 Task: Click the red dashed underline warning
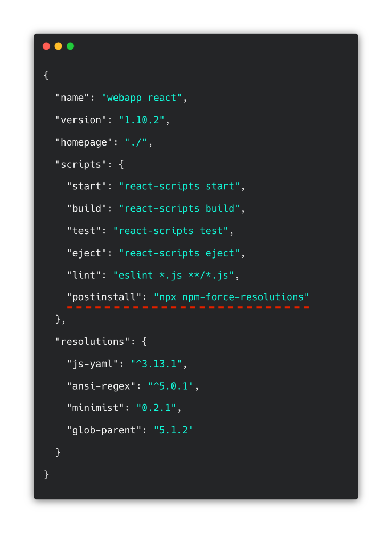coord(188,307)
